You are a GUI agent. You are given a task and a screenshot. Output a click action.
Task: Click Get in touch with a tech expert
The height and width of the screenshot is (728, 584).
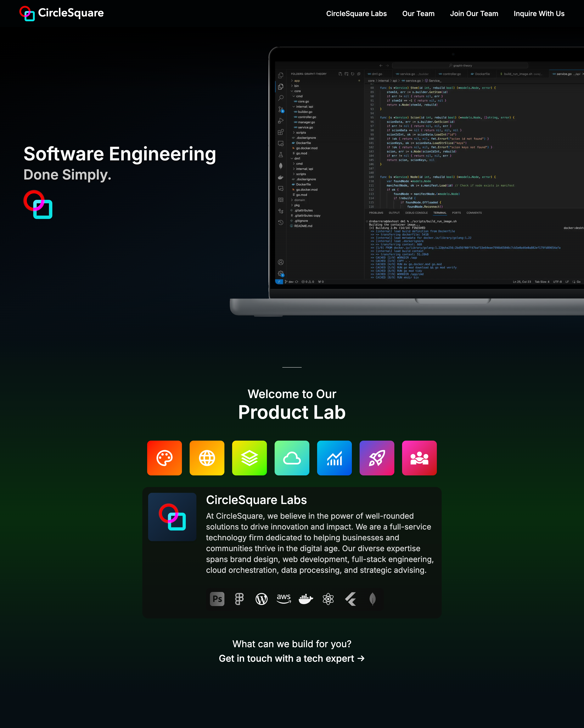(292, 658)
